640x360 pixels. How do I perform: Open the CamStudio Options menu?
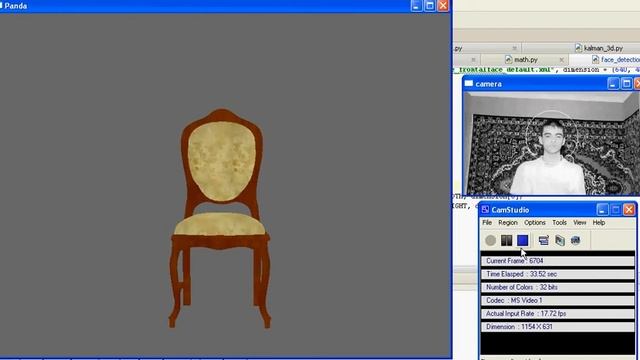point(535,222)
